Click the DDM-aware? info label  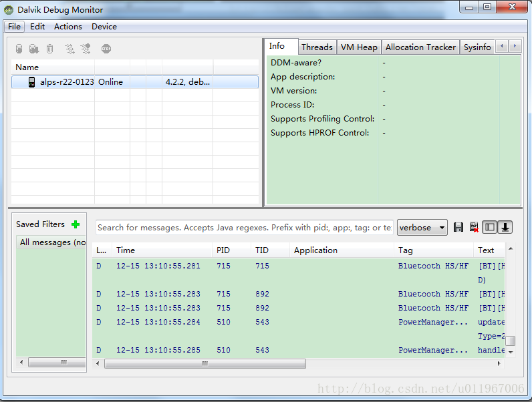click(x=296, y=63)
